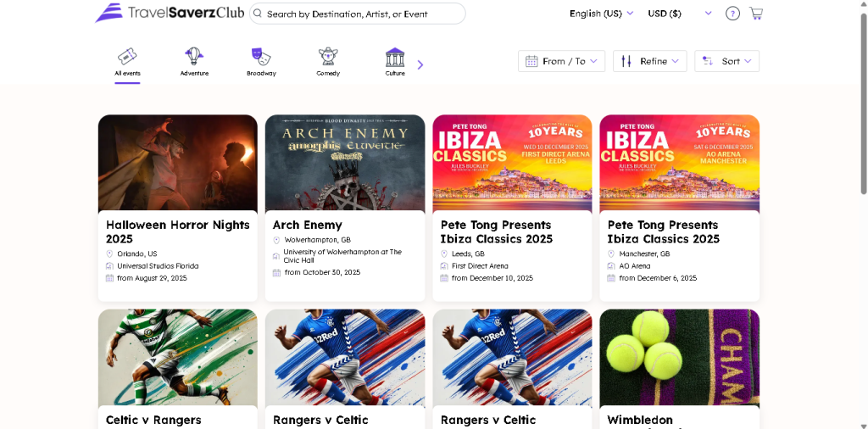Click the Wimbledon tennis balls image
The width and height of the screenshot is (868, 429).
679,358
